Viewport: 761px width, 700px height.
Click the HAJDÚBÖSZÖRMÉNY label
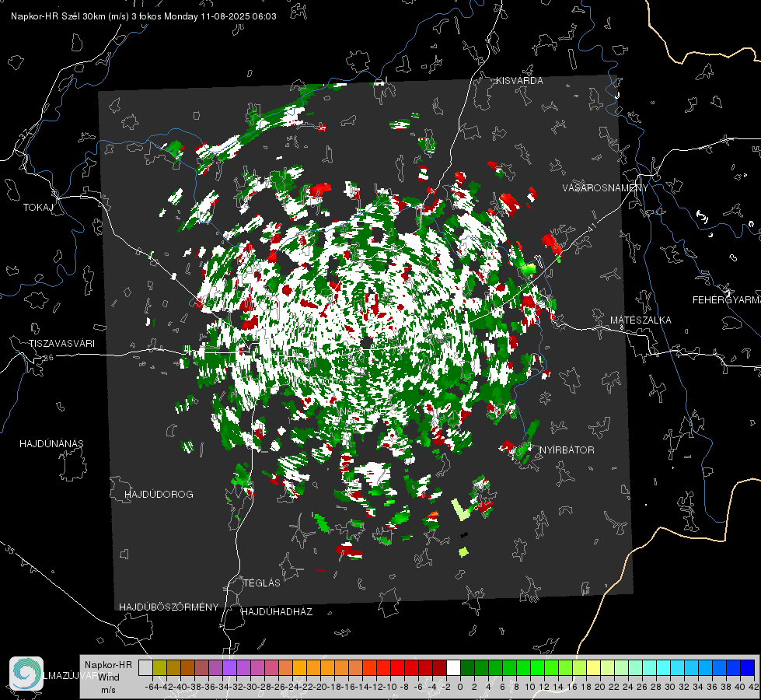point(169,607)
